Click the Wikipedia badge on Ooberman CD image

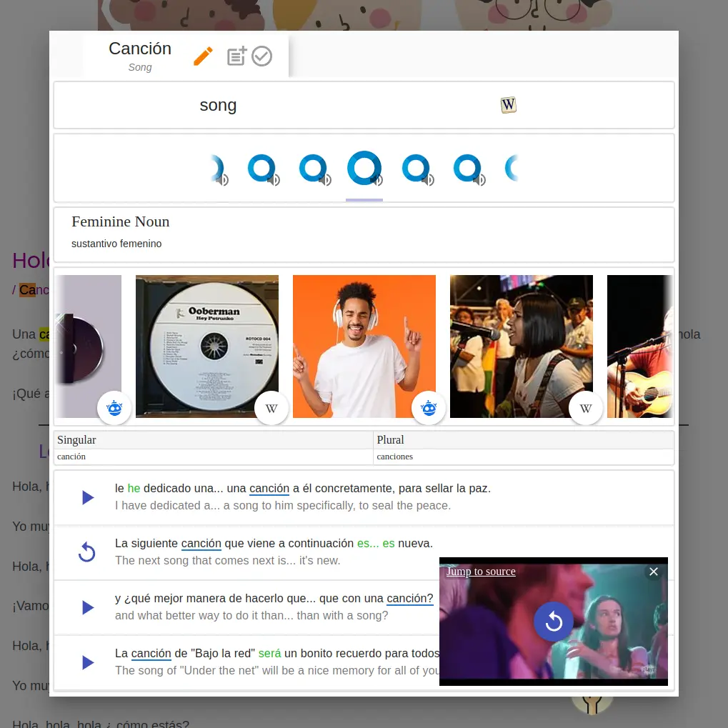[x=271, y=409]
